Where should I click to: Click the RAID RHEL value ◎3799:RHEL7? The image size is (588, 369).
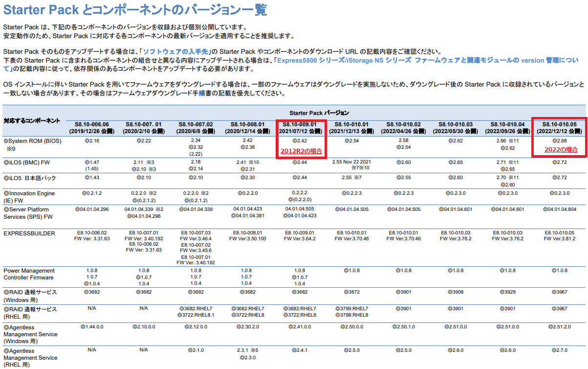352,309
